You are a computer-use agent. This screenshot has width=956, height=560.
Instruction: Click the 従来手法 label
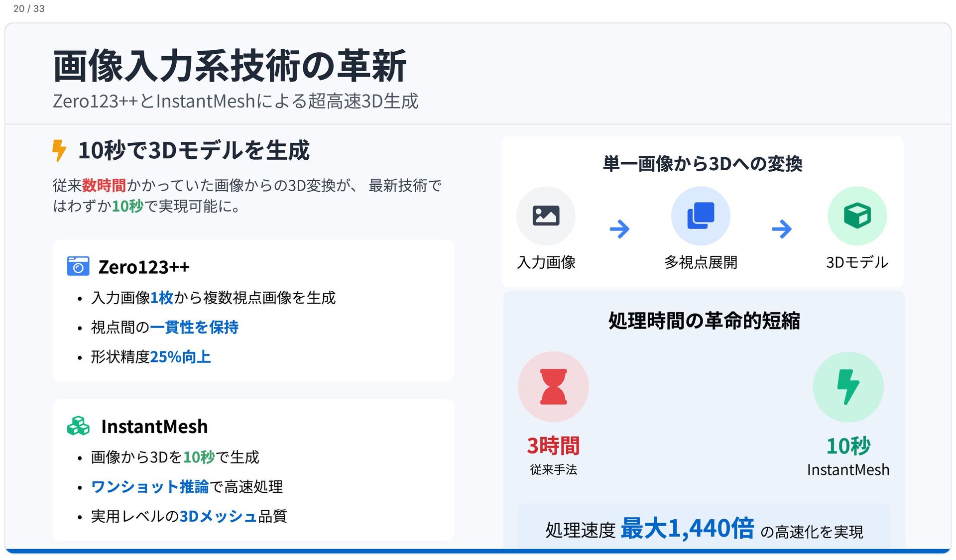point(553,469)
